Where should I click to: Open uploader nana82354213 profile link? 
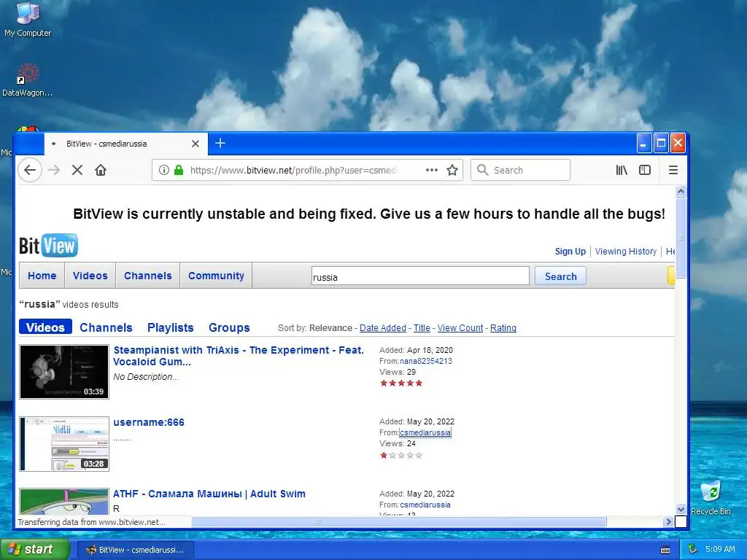coord(426,361)
